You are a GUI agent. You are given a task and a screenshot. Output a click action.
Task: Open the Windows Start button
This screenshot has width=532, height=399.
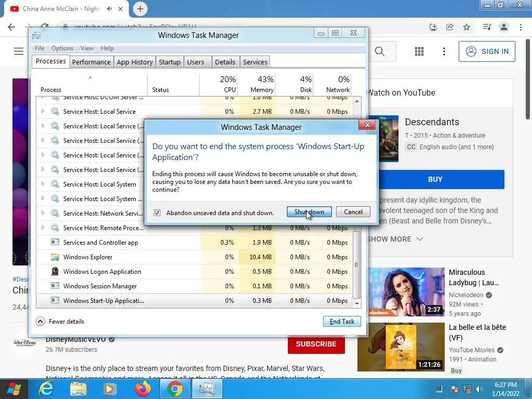point(14,389)
